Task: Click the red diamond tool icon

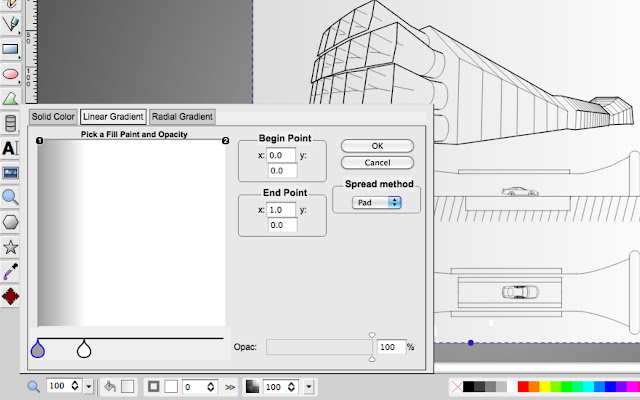Action: point(10,296)
